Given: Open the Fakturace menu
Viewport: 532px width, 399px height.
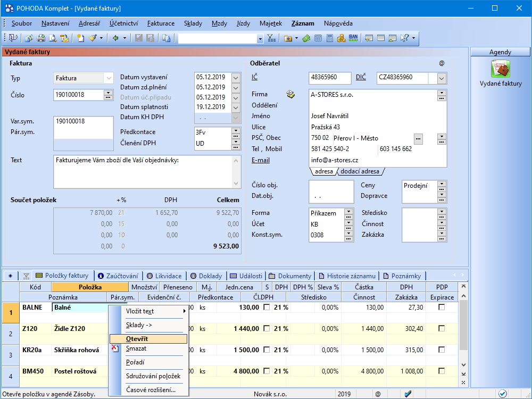Looking at the screenshot, I should pyautogui.click(x=161, y=23).
